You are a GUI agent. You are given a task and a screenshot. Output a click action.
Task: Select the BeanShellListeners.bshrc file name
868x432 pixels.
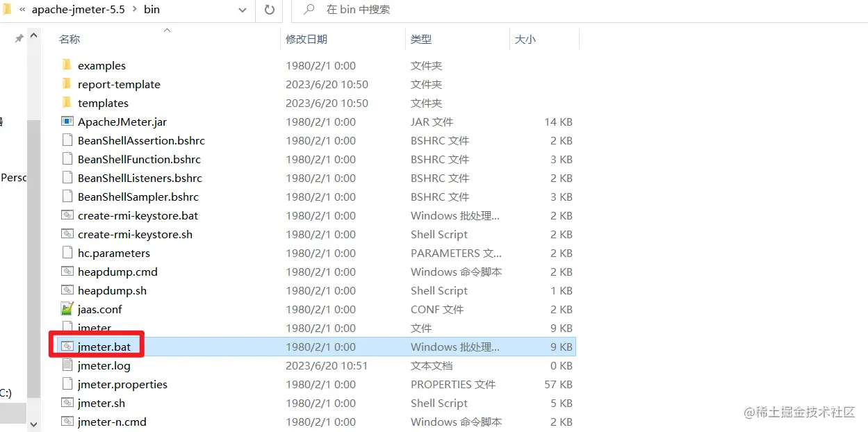(x=140, y=178)
